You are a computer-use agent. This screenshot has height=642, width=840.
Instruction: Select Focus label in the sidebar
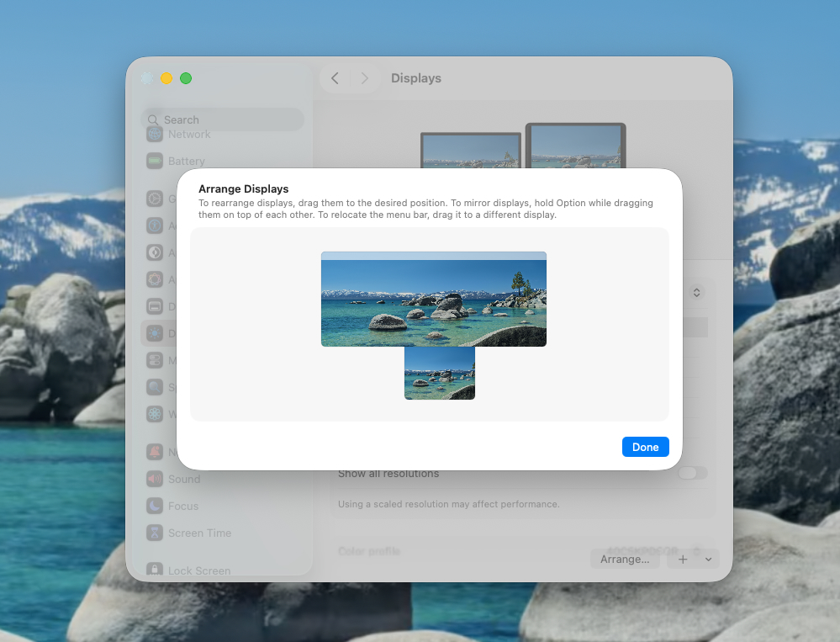183,506
